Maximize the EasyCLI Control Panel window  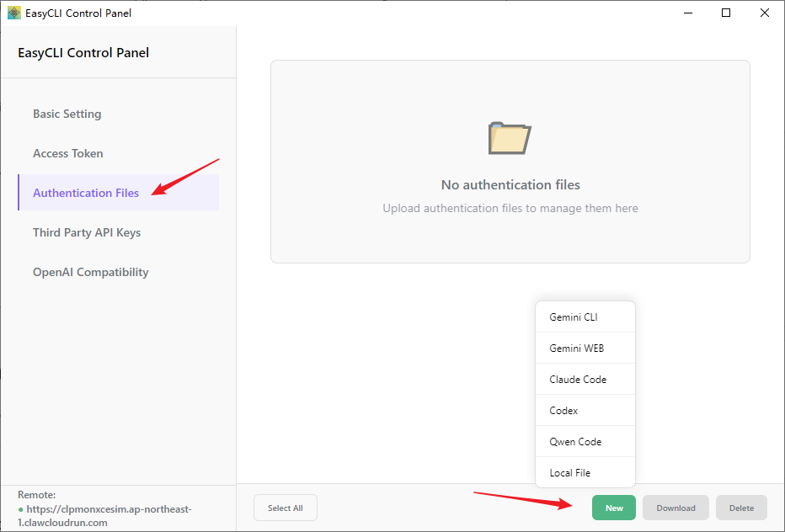[x=726, y=13]
